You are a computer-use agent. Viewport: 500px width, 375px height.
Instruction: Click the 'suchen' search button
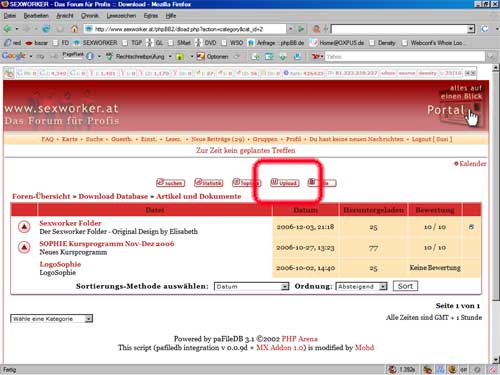(170, 183)
